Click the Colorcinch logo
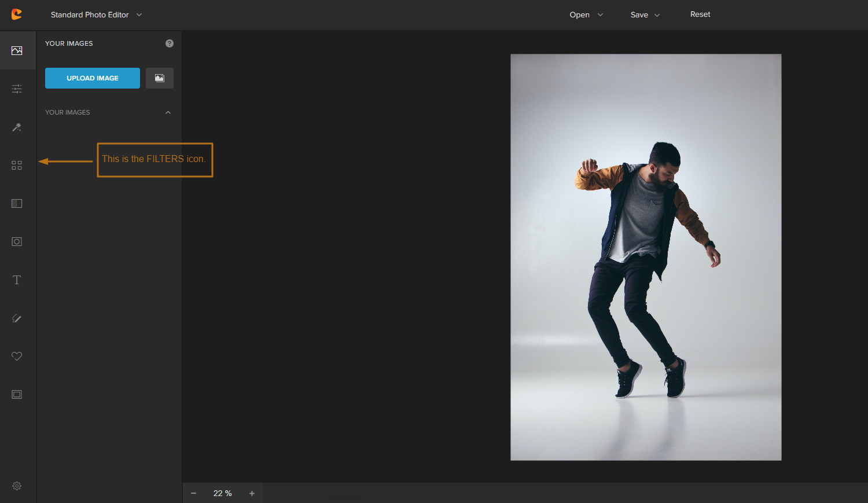The image size is (868, 503). (17, 14)
